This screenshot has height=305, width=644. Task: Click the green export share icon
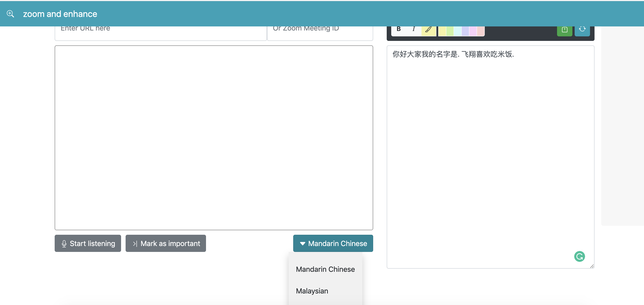(564, 30)
